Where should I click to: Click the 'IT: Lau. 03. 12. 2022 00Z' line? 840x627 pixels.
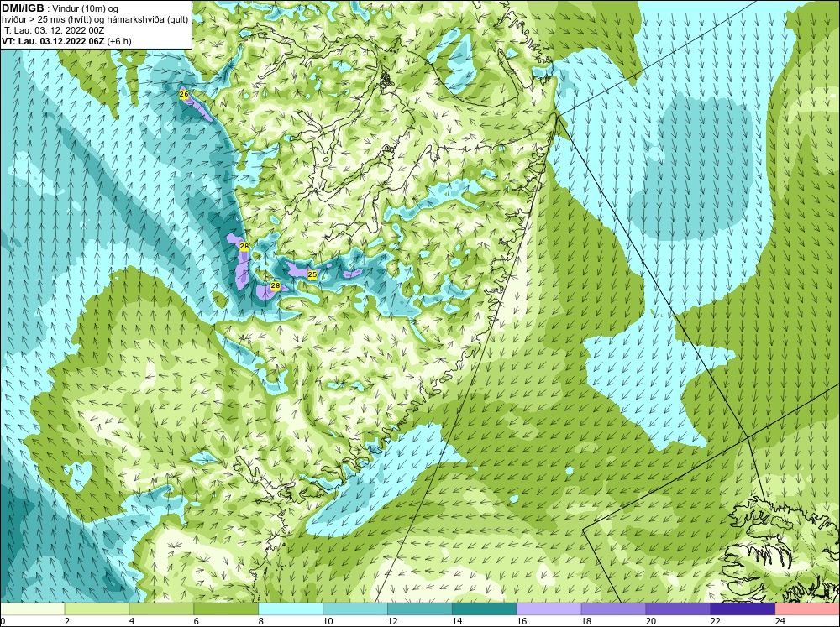coord(53,30)
